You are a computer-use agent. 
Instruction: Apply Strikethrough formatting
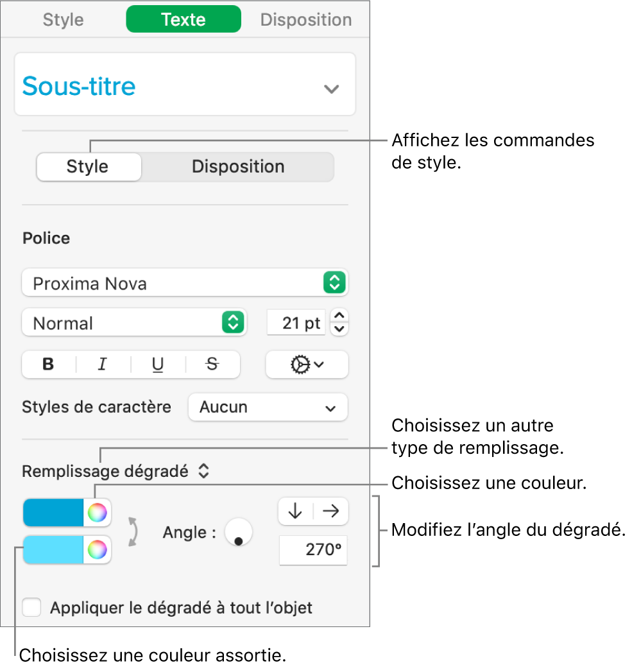(212, 365)
